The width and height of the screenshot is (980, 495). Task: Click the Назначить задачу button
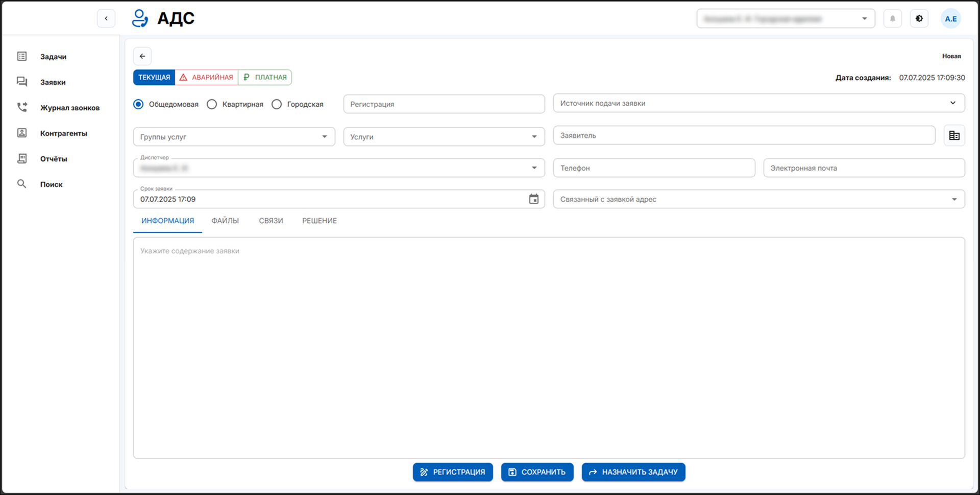[x=633, y=472]
